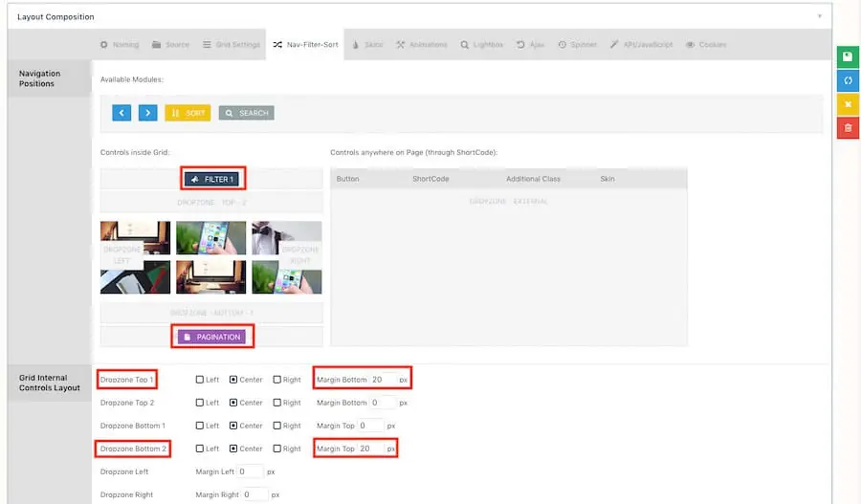This screenshot has width=861, height=504.
Task: Click the green save icon button
Action: [x=848, y=57]
